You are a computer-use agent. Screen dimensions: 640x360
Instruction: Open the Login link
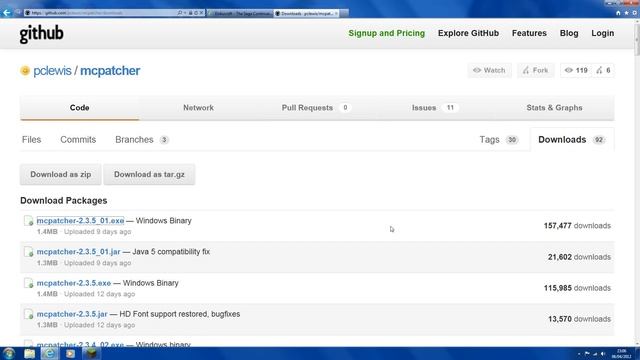[x=602, y=33]
